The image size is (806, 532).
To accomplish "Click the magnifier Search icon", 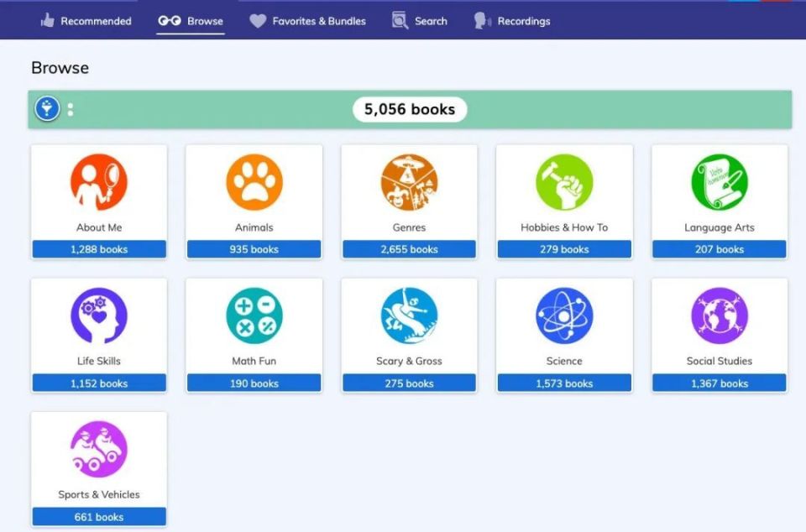I will tap(400, 20).
